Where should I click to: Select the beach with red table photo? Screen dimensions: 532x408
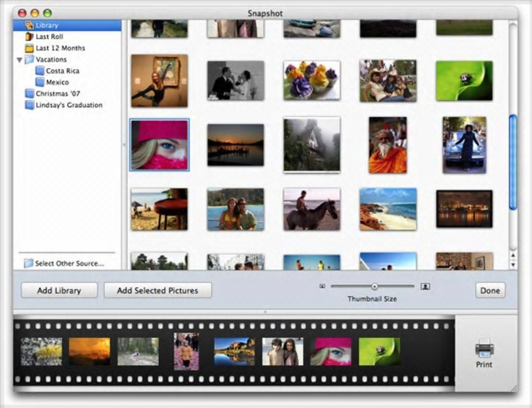[x=160, y=209]
